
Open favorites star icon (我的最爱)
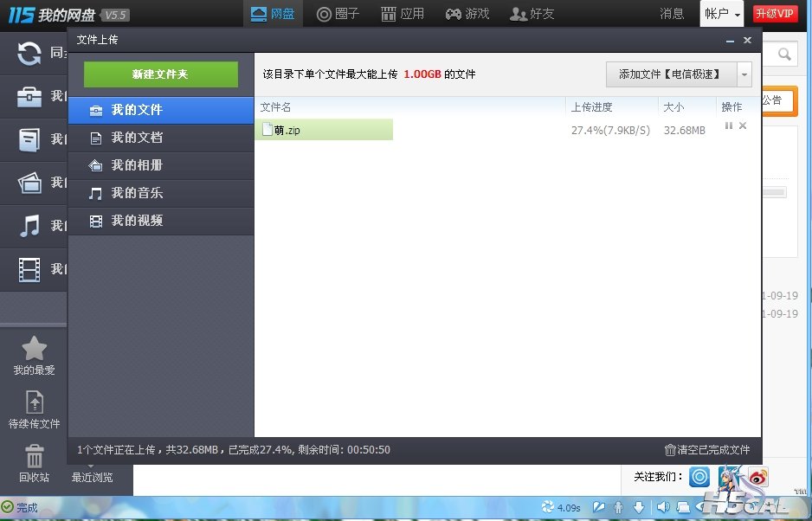point(34,355)
